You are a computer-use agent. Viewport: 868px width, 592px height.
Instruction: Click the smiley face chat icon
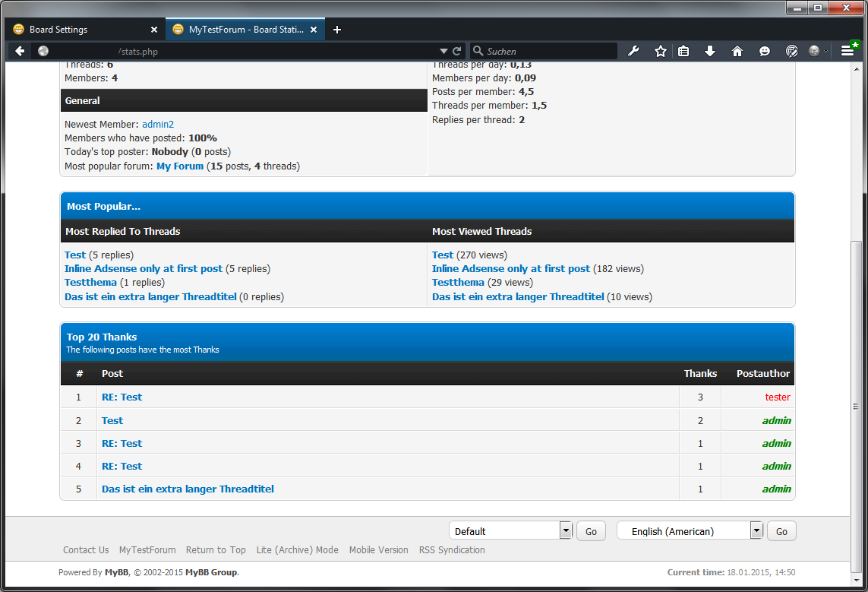(x=764, y=51)
